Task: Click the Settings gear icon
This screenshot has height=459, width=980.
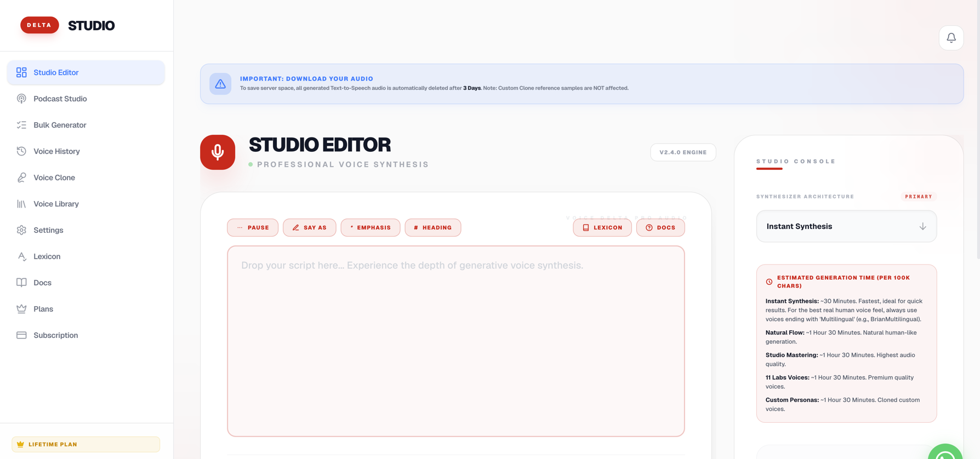Action: pos(21,230)
